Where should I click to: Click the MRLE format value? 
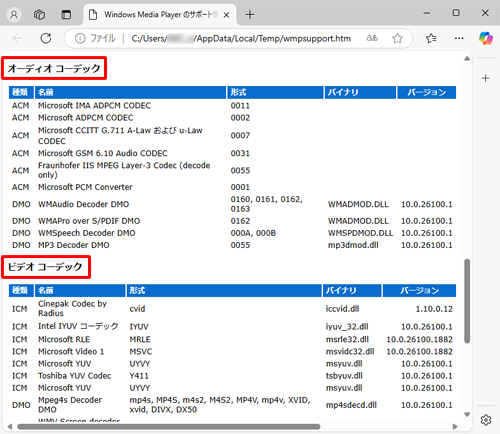pyautogui.click(x=140, y=339)
